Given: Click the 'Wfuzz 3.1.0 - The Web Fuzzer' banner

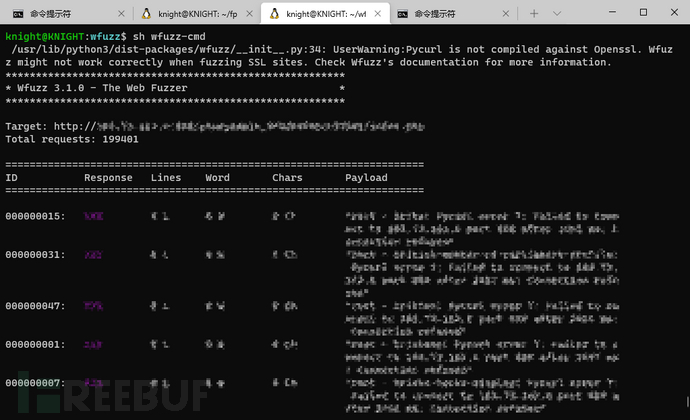Looking at the screenshot, I should click(x=102, y=88).
